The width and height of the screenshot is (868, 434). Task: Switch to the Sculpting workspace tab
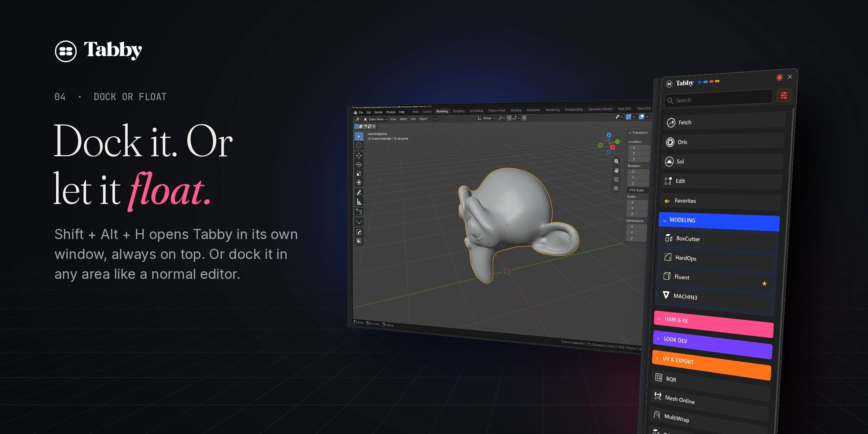[x=459, y=111]
